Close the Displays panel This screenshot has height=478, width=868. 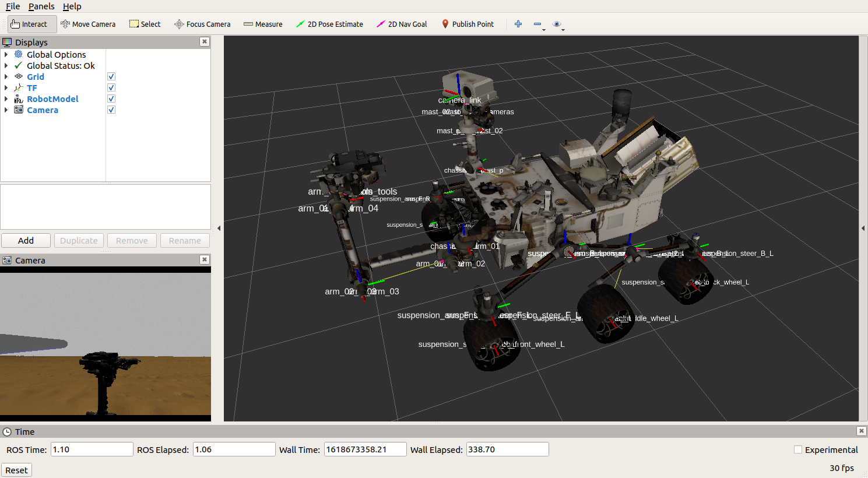coord(205,41)
